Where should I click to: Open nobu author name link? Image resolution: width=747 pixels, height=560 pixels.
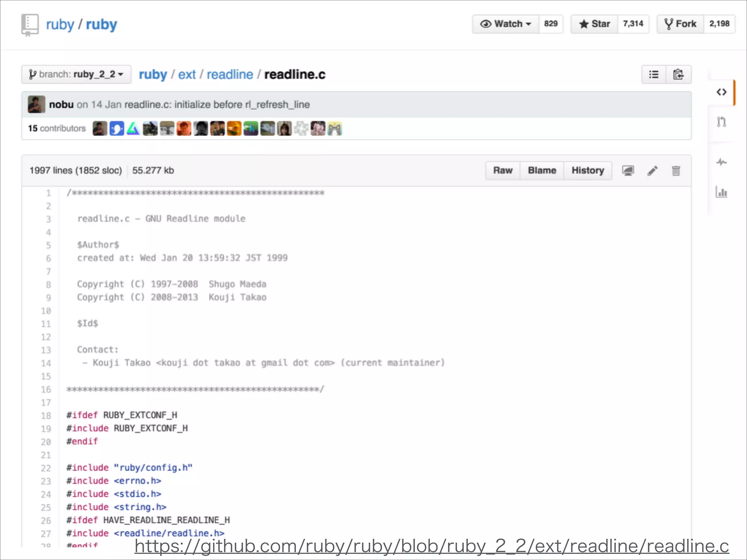61,105
